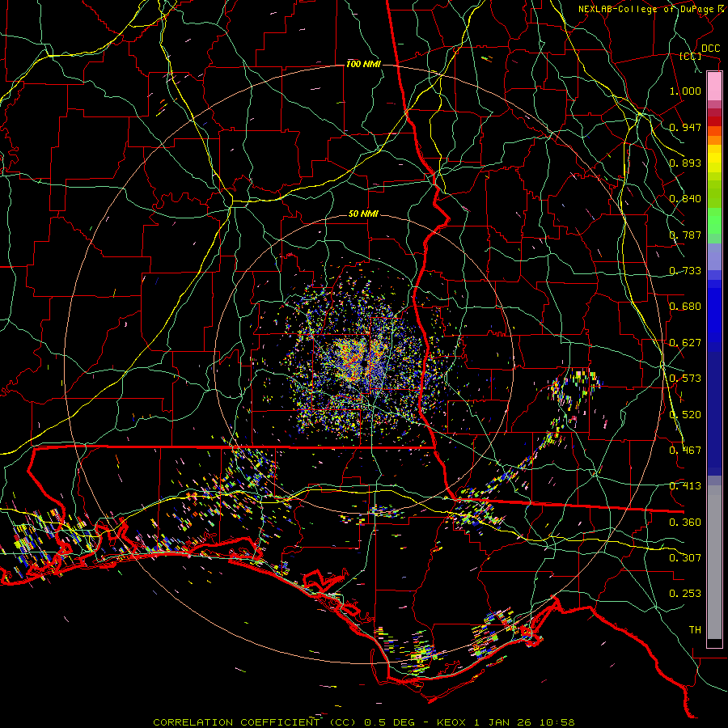
Task: Select the 0.253 scale value
Action: coord(685,594)
